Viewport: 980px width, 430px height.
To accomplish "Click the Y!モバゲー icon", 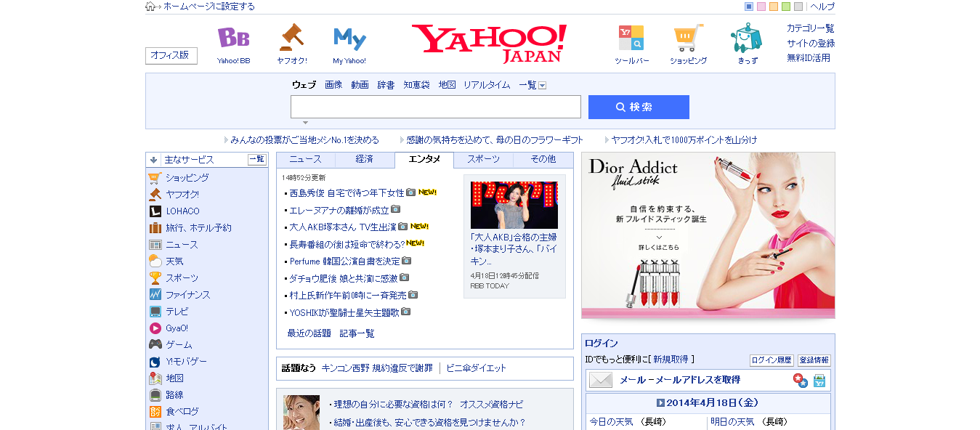I will (x=155, y=362).
